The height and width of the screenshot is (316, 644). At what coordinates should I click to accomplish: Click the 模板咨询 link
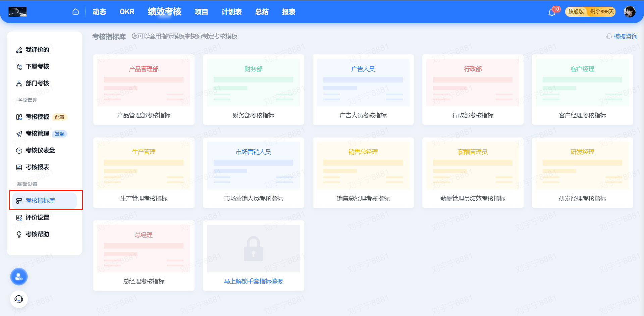pyautogui.click(x=625, y=36)
